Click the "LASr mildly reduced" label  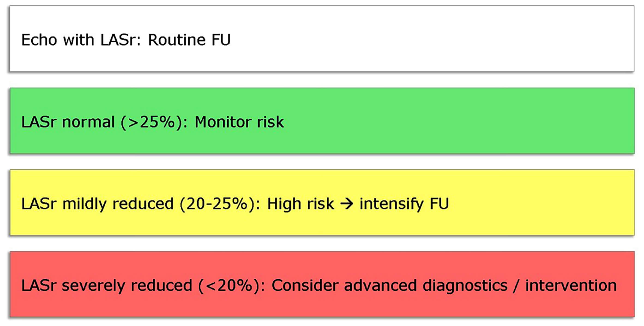click(x=97, y=204)
